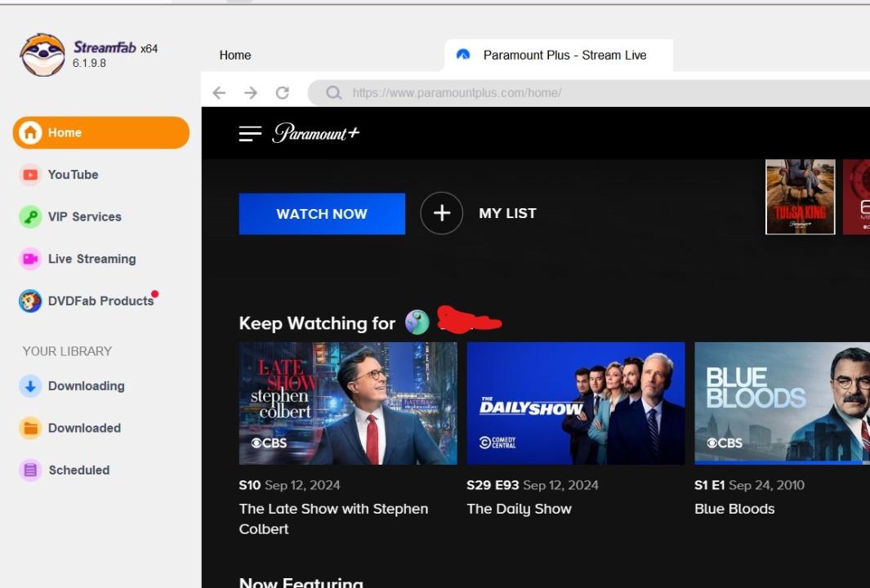This screenshot has width=870, height=588.
Task: Add to list with plus circle
Action: click(x=442, y=213)
